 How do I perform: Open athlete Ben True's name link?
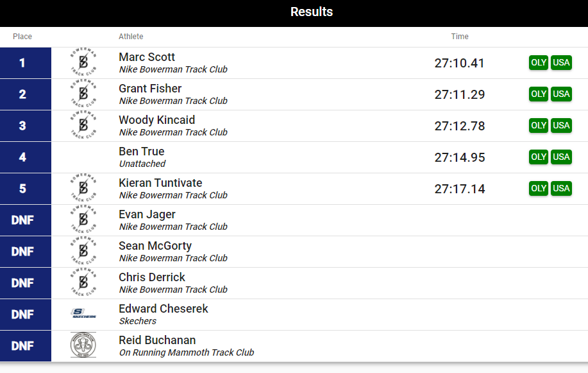[x=141, y=152]
